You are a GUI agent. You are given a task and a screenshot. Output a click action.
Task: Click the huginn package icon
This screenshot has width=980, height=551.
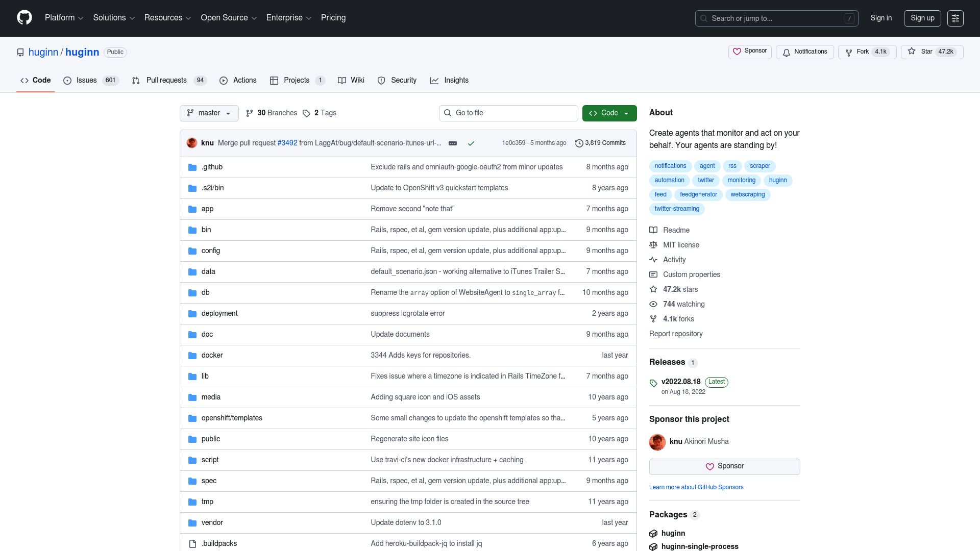653,533
